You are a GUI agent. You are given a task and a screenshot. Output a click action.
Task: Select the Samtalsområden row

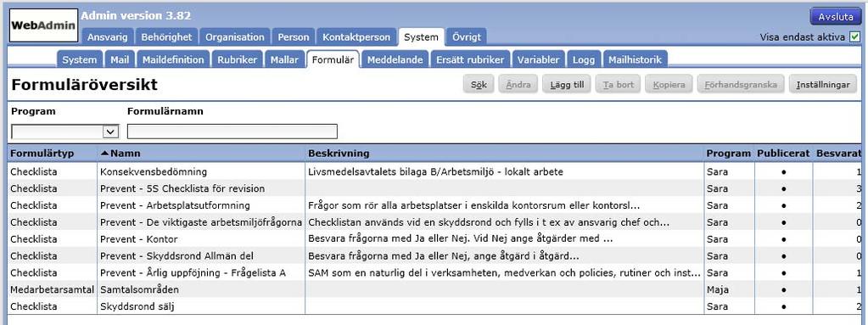click(x=435, y=289)
